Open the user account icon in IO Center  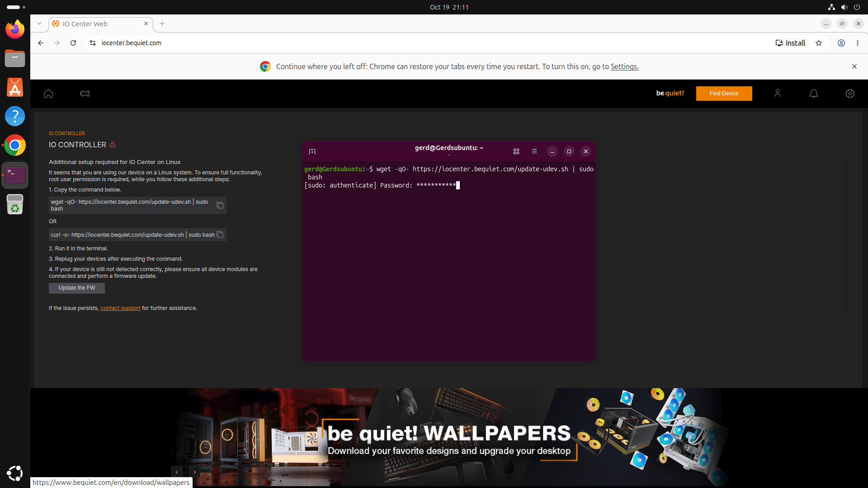tap(778, 93)
